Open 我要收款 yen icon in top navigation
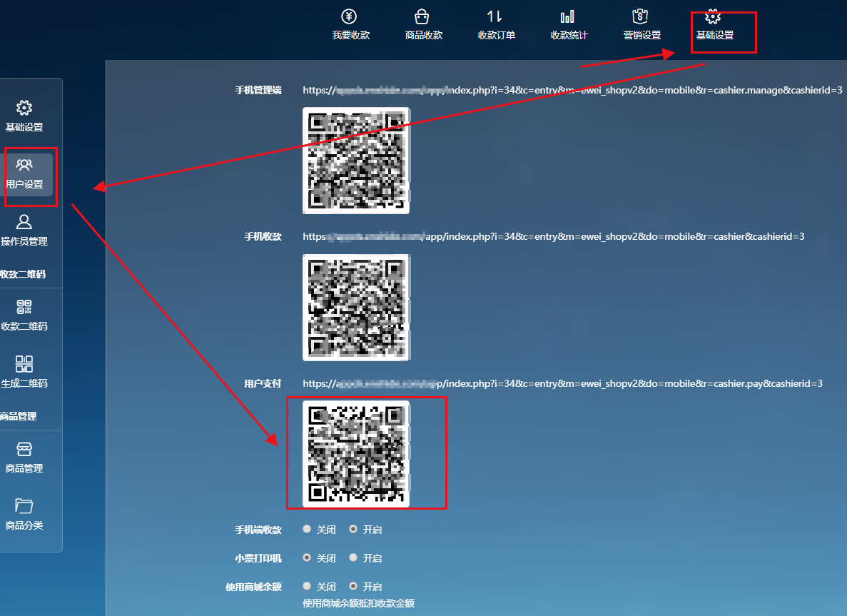The image size is (847, 616). 350,17
